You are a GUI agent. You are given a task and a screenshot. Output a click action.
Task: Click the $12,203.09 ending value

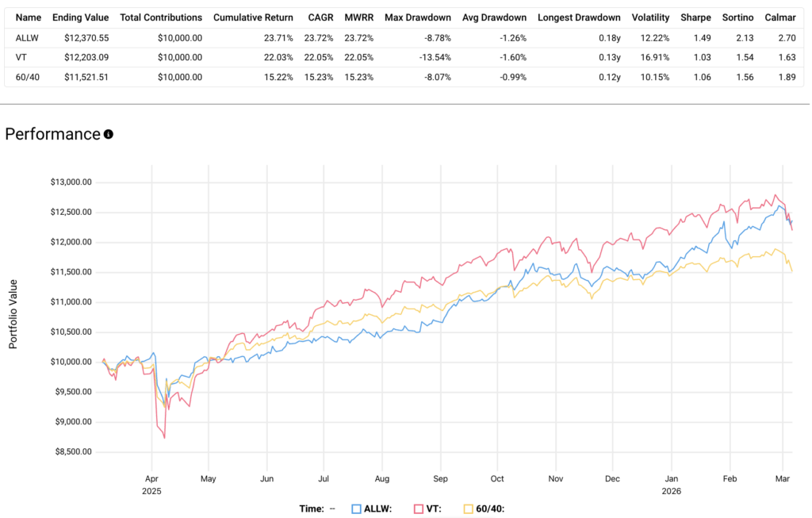point(86,57)
